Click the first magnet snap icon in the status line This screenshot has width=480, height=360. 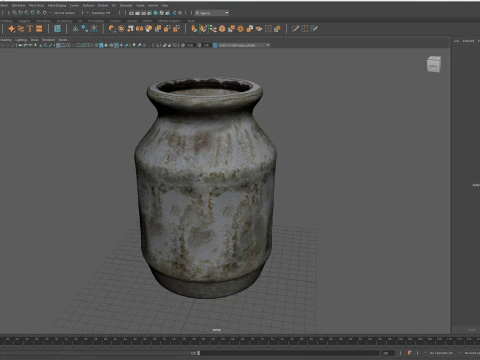(x=15, y=13)
